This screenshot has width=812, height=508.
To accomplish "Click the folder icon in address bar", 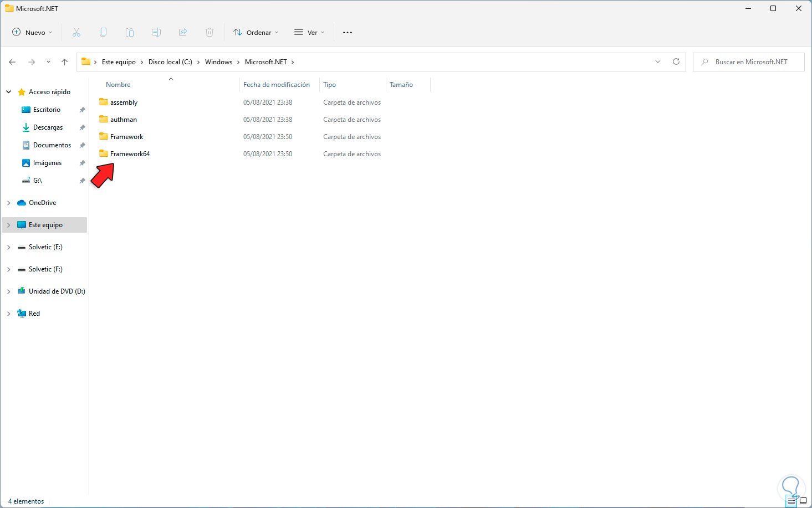I will [x=86, y=61].
